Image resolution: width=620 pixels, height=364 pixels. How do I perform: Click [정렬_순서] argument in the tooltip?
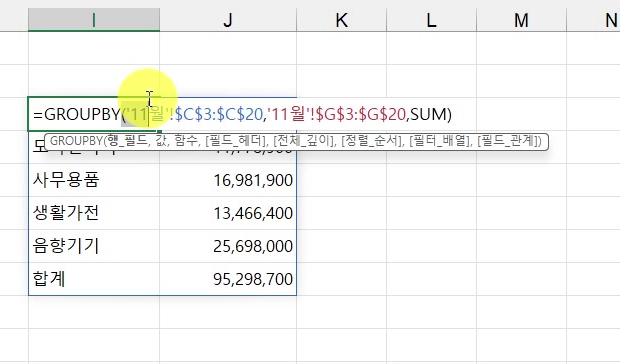coord(372,141)
